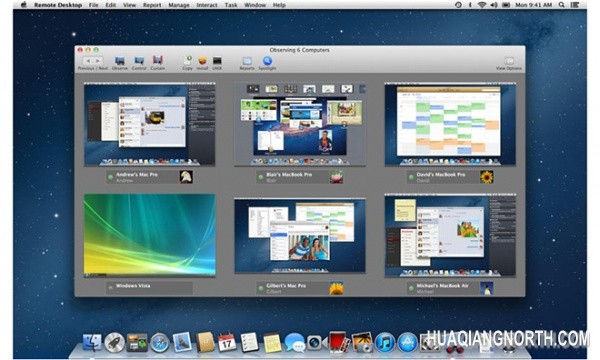The image size is (600, 360).
Task: Click Andrew's eagle user picture
Action: coord(186,177)
